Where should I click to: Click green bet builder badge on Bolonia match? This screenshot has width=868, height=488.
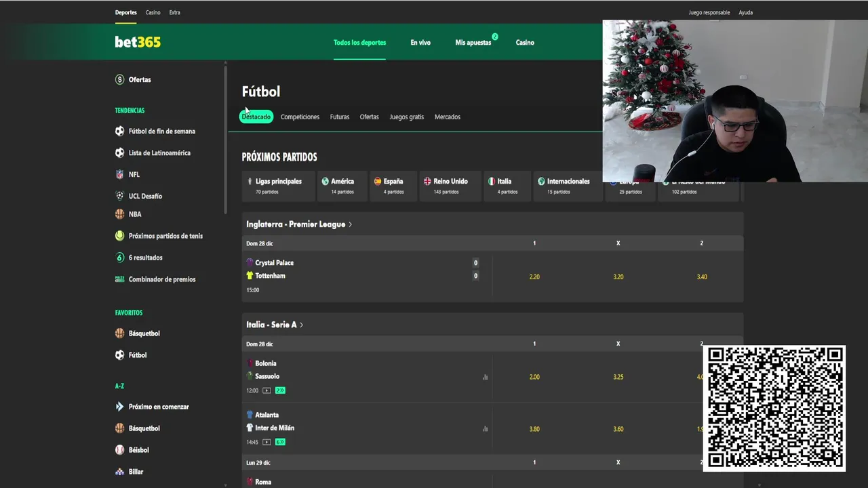(x=280, y=390)
